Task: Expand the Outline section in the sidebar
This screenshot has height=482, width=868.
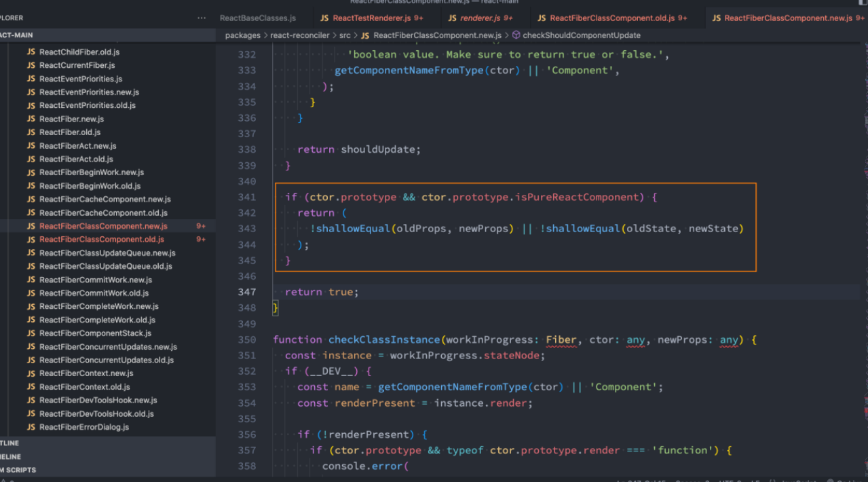Action: point(108,443)
